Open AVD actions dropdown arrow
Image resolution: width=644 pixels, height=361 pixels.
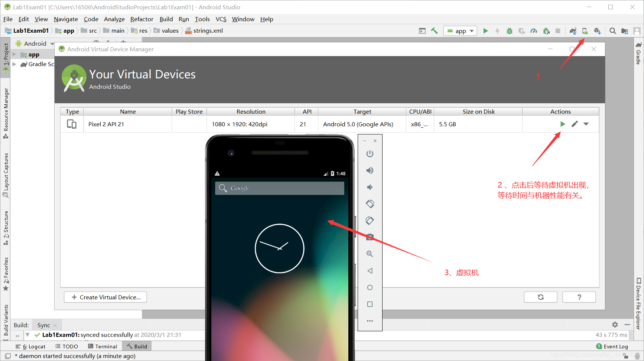coord(586,124)
